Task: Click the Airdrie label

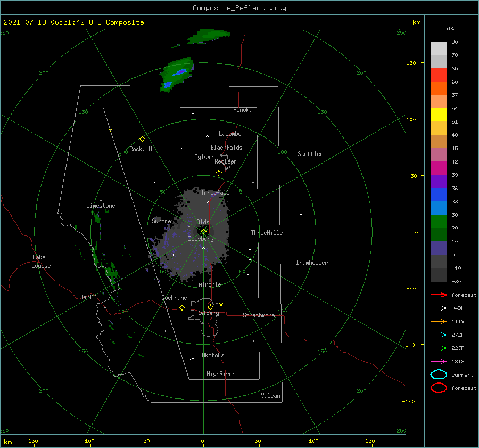Action: pyautogui.click(x=210, y=284)
